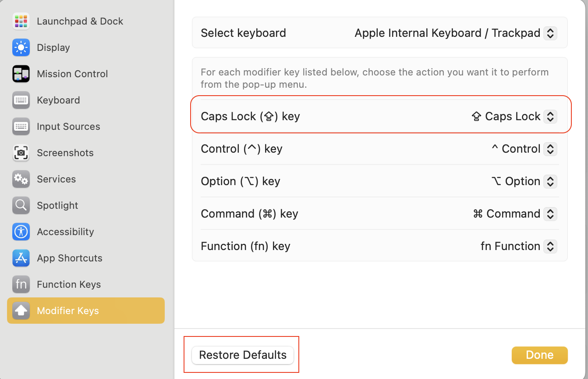Select the Accessibility icon
Image resolution: width=588 pixels, height=379 pixels.
point(21,232)
